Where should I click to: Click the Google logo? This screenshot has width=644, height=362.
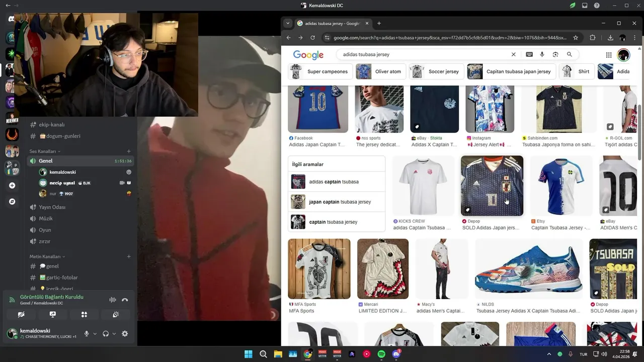tap(308, 55)
